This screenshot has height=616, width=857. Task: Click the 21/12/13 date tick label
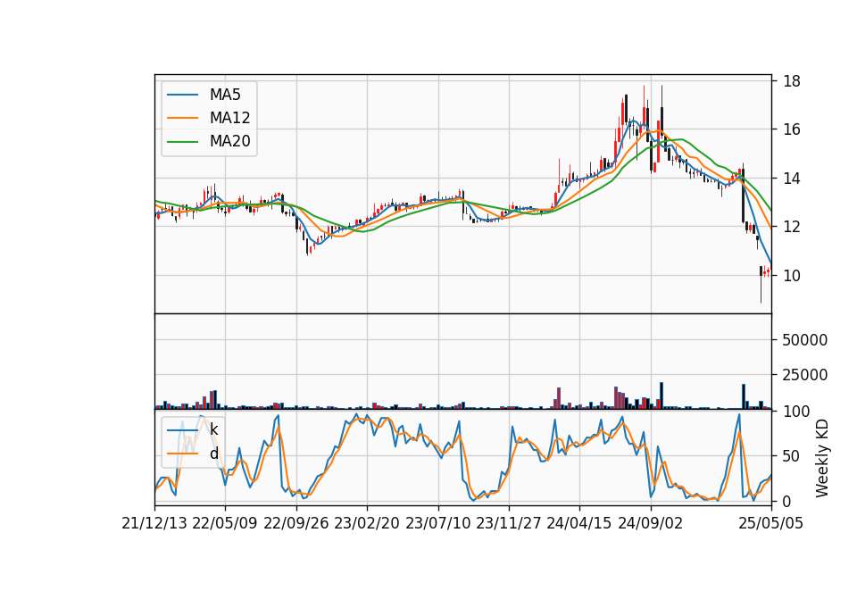[x=154, y=524]
